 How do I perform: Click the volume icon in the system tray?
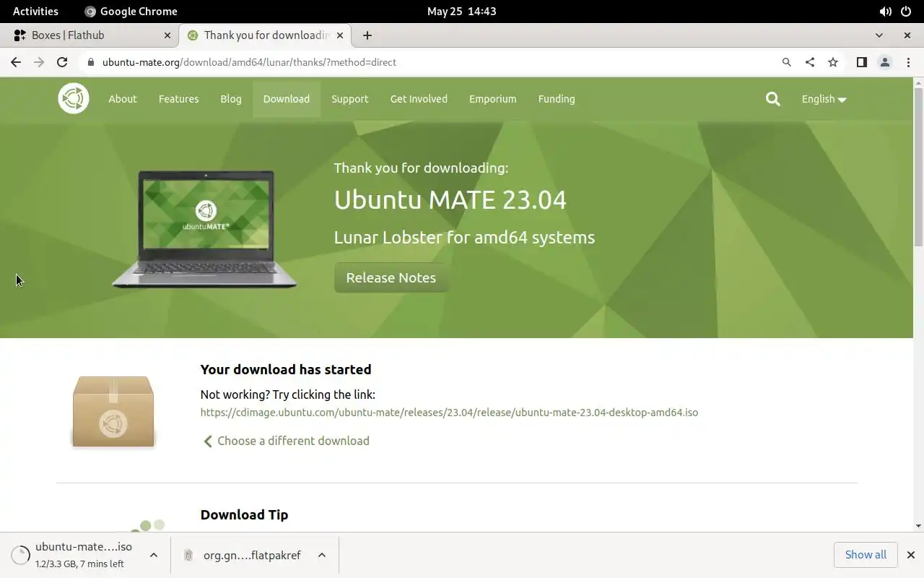coord(885,11)
